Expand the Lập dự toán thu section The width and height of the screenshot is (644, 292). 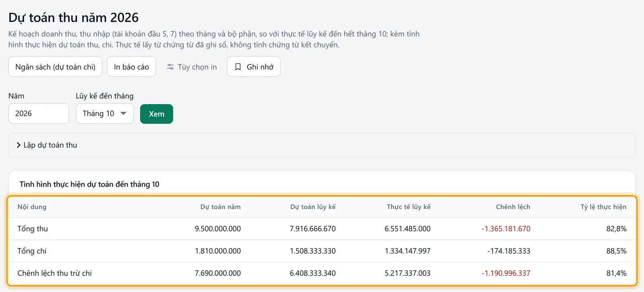tap(322, 145)
